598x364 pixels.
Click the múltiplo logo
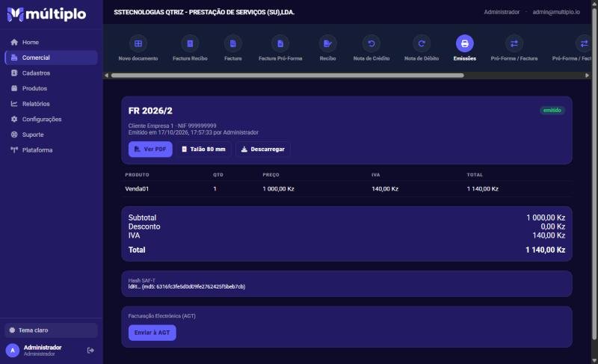[x=46, y=14]
